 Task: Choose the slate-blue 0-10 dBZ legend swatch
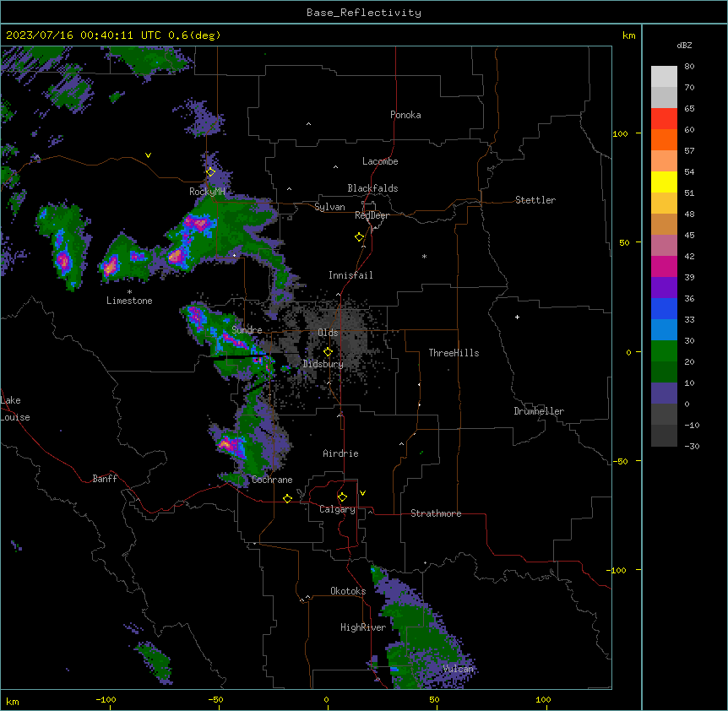(x=664, y=393)
